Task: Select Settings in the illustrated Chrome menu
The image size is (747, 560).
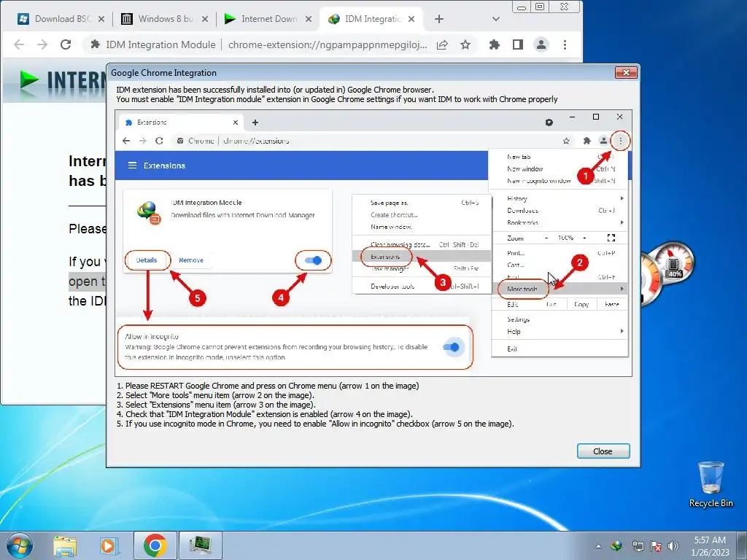Action: [x=519, y=319]
